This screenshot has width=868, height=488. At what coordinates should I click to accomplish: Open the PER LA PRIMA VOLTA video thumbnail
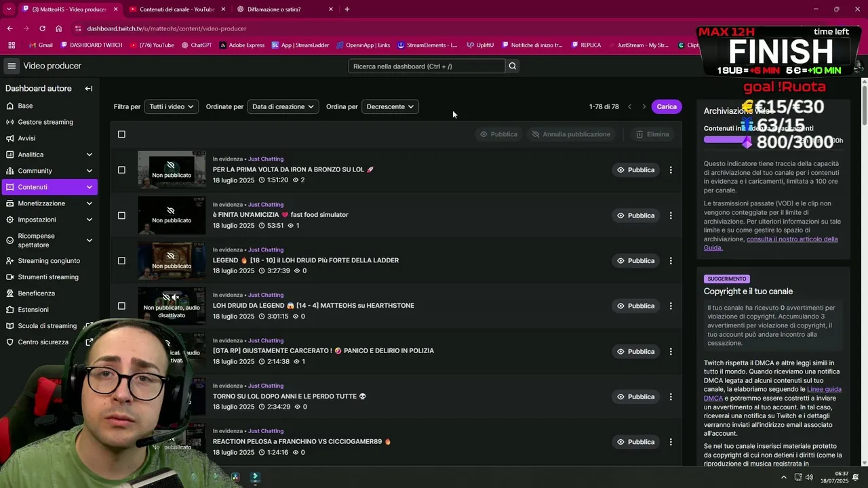coord(172,169)
